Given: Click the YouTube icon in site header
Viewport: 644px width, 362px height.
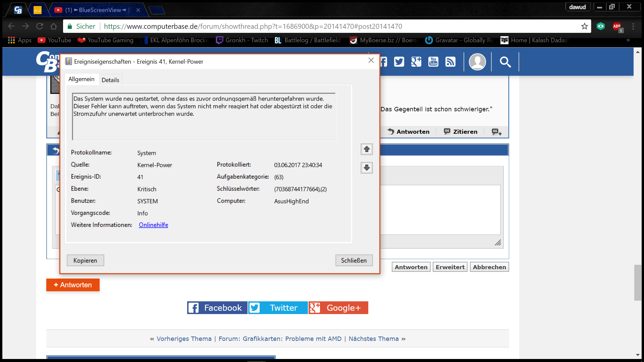Looking at the screenshot, I should pyautogui.click(x=433, y=62).
